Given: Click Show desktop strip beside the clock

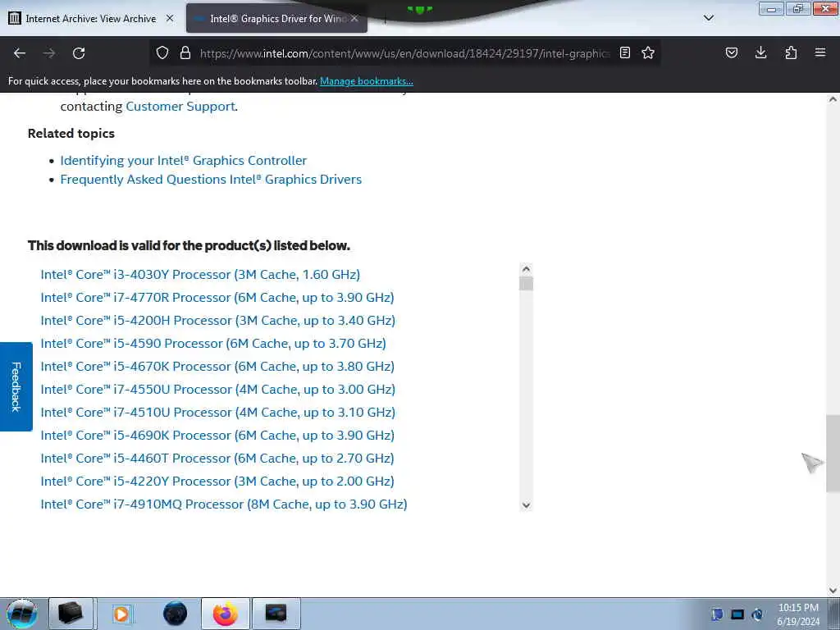Looking at the screenshot, I should click(834, 614).
